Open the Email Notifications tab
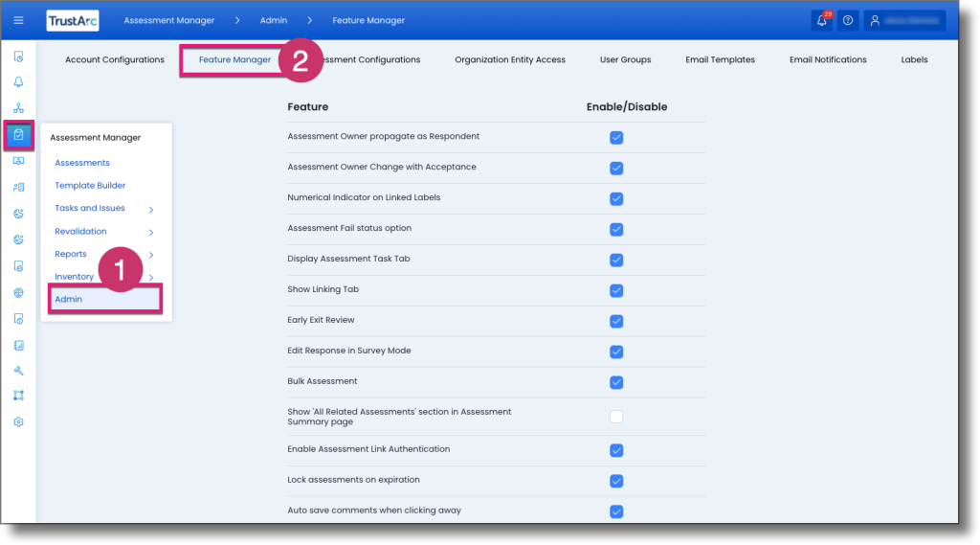The height and width of the screenshot is (545, 980). 828,60
